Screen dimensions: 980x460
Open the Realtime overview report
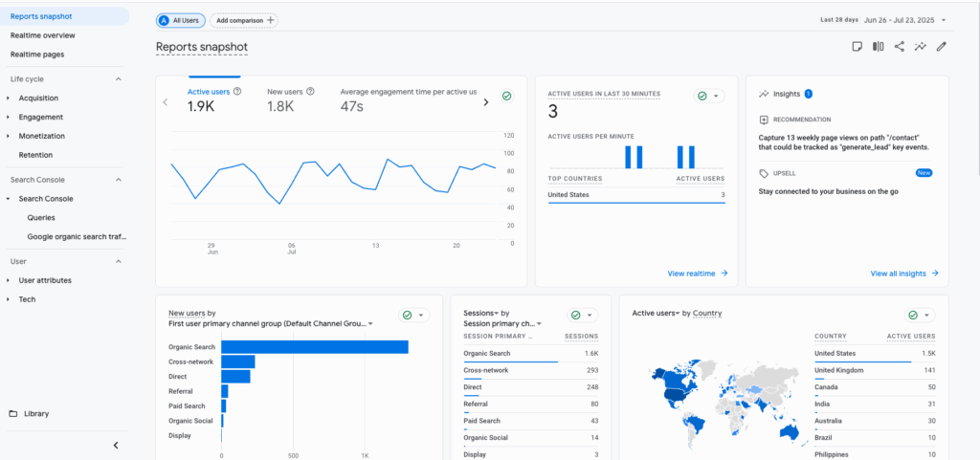pyautogui.click(x=42, y=35)
